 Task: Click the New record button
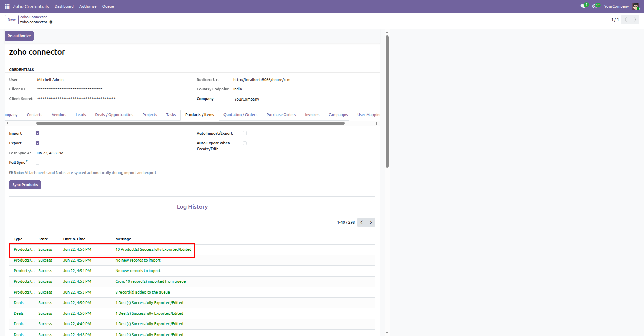(x=11, y=19)
